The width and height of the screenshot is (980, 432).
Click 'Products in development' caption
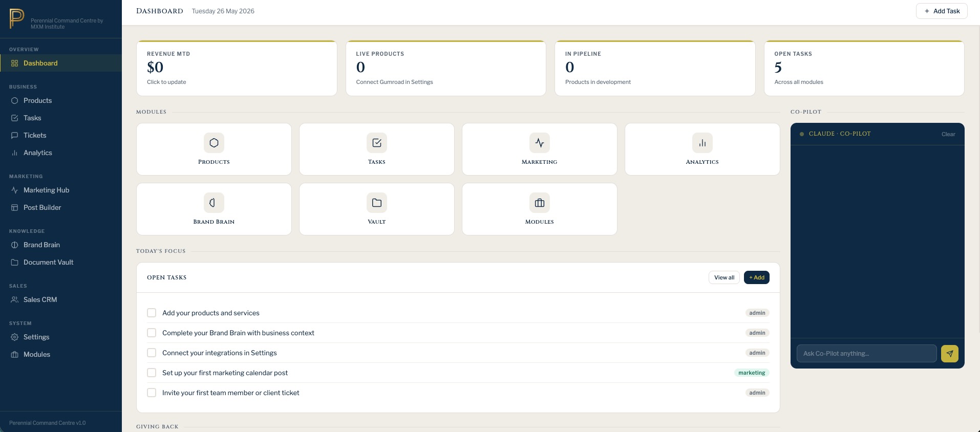coord(598,82)
